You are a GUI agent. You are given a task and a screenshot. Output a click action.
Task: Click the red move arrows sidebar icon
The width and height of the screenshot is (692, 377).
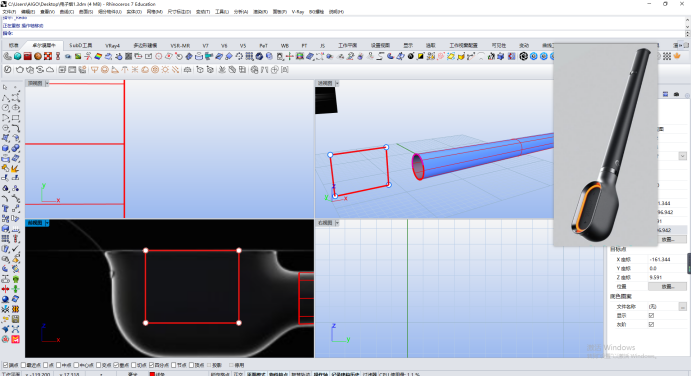5,289
